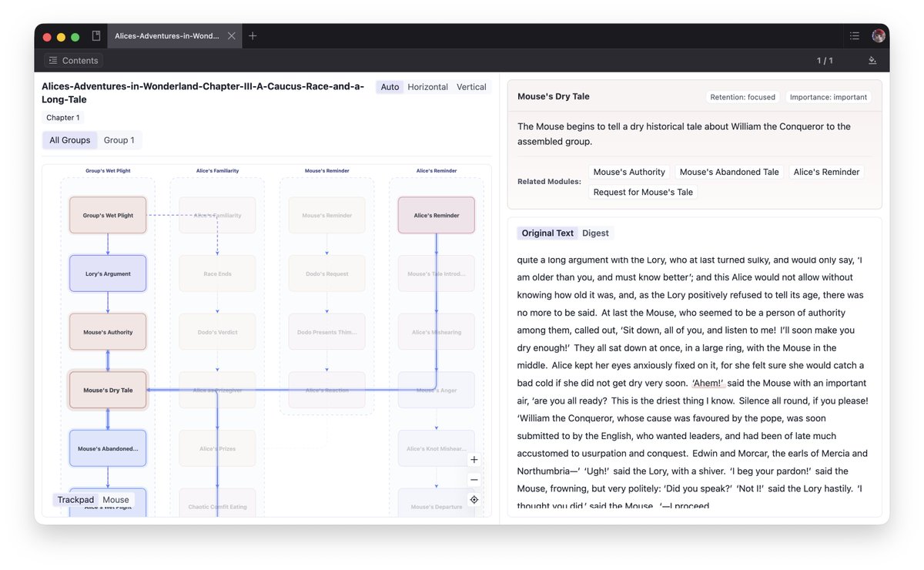924x570 pixels.
Task: Switch the layout to Horizontal
Action: (x=427, y=87)
